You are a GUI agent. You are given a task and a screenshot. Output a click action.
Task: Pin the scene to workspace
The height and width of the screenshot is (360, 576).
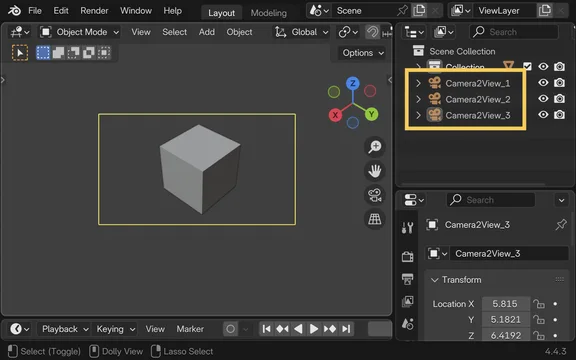tap(403, 11)
